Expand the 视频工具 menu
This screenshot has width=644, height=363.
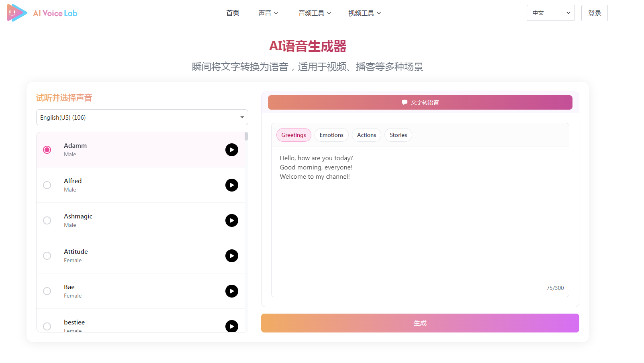[364, 13]
